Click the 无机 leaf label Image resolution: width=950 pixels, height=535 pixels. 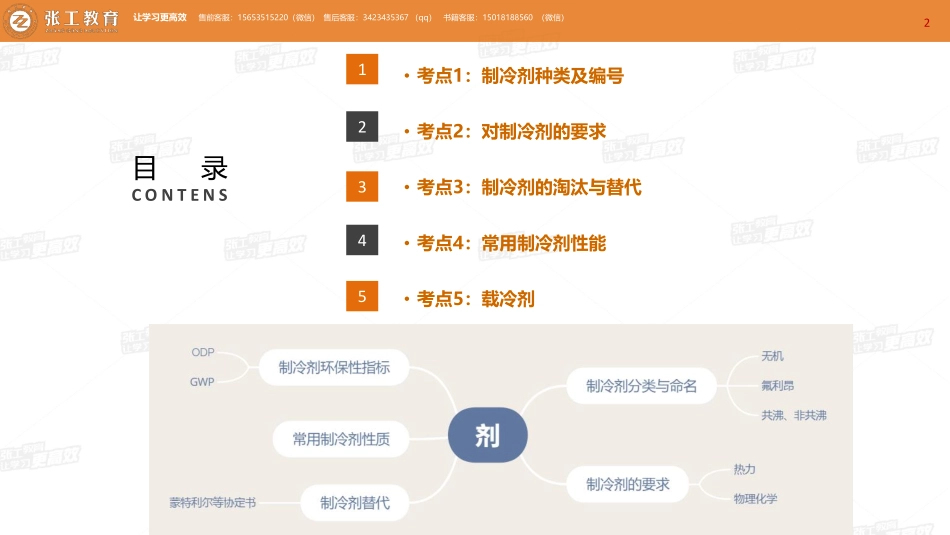[x=772, y=356]
